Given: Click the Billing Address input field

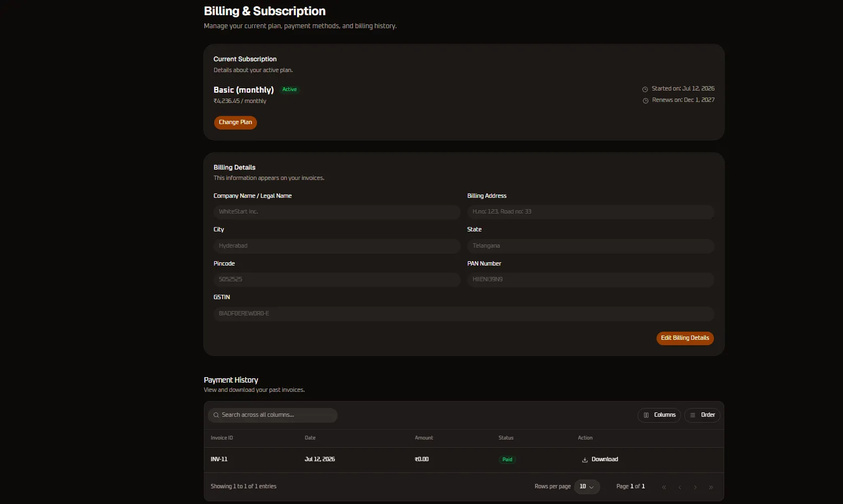Looking at the screenshot, I should [x=590, y=212].
